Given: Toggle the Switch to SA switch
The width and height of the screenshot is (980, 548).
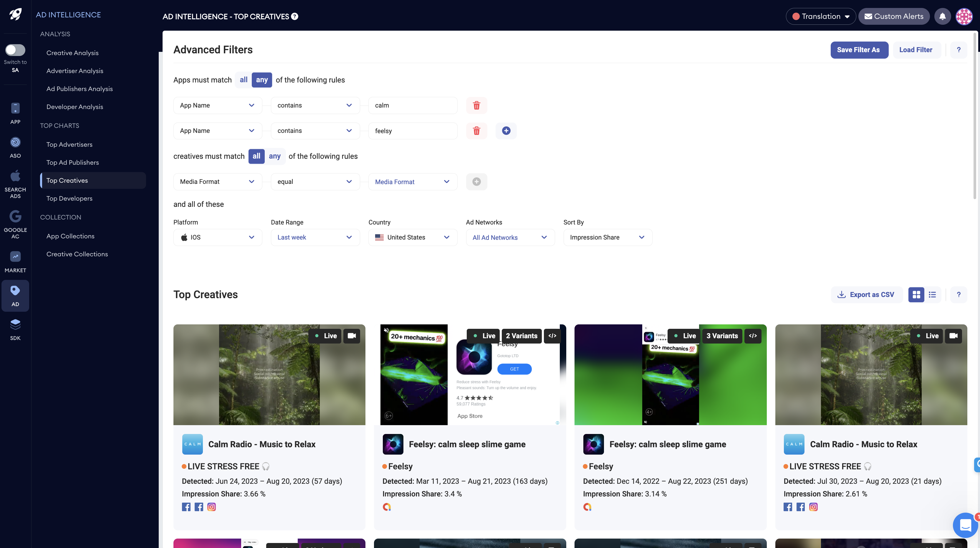Looking at the screenshot, I should click(15, 50).
